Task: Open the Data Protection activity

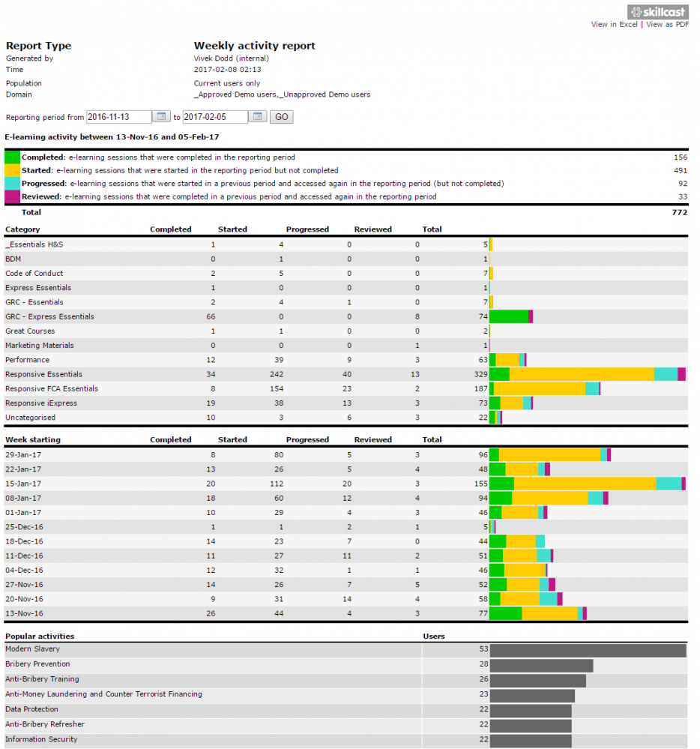Action: (x=31, y=709)
